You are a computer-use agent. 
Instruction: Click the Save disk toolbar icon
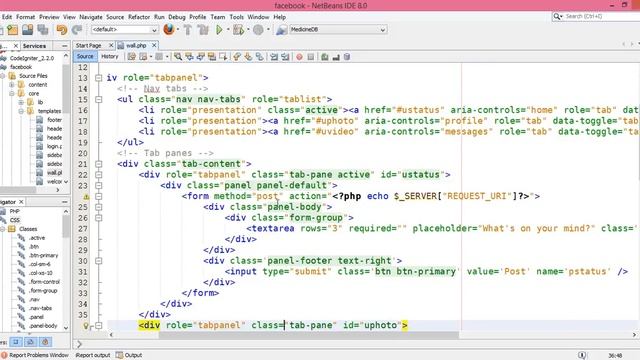28,30
